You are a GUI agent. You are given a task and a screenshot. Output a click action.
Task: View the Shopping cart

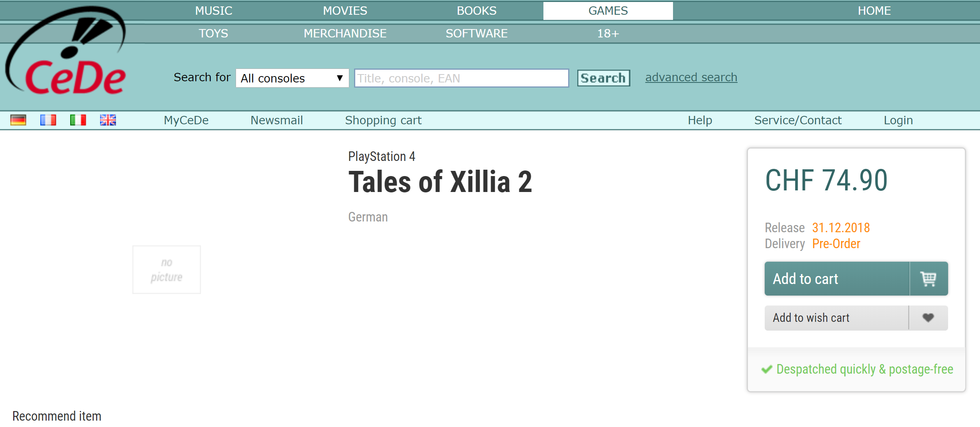point(383,120)
